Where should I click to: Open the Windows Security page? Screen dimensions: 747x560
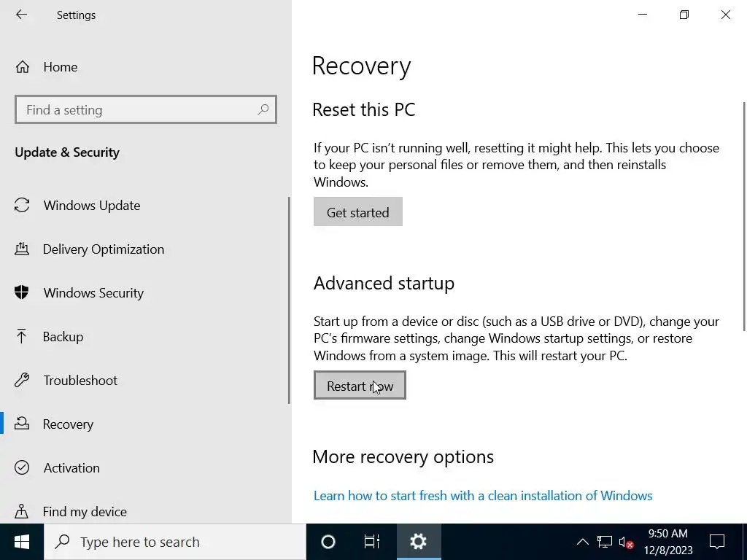click(x=146, y=293)
